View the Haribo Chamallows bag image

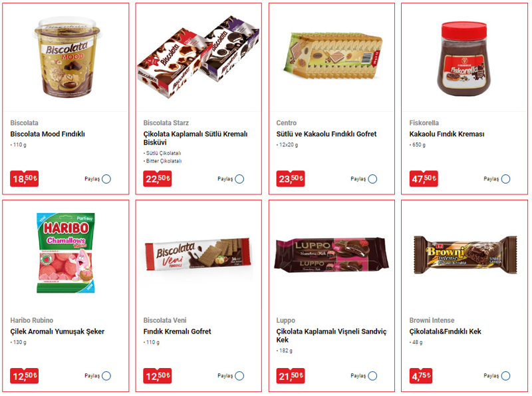coord(65,253)
